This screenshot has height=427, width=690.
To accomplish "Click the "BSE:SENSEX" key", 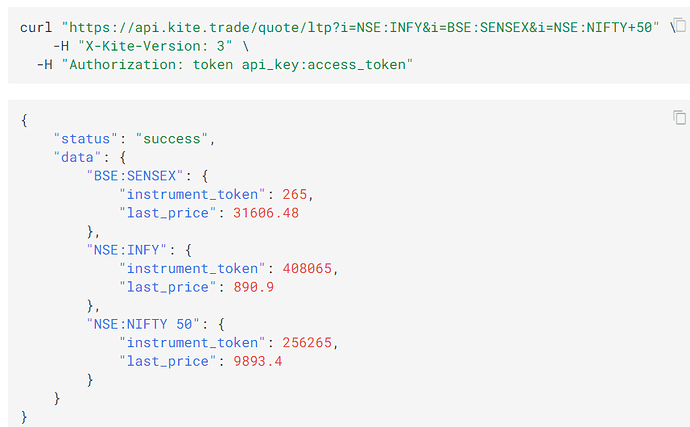I will pos(135,176).
